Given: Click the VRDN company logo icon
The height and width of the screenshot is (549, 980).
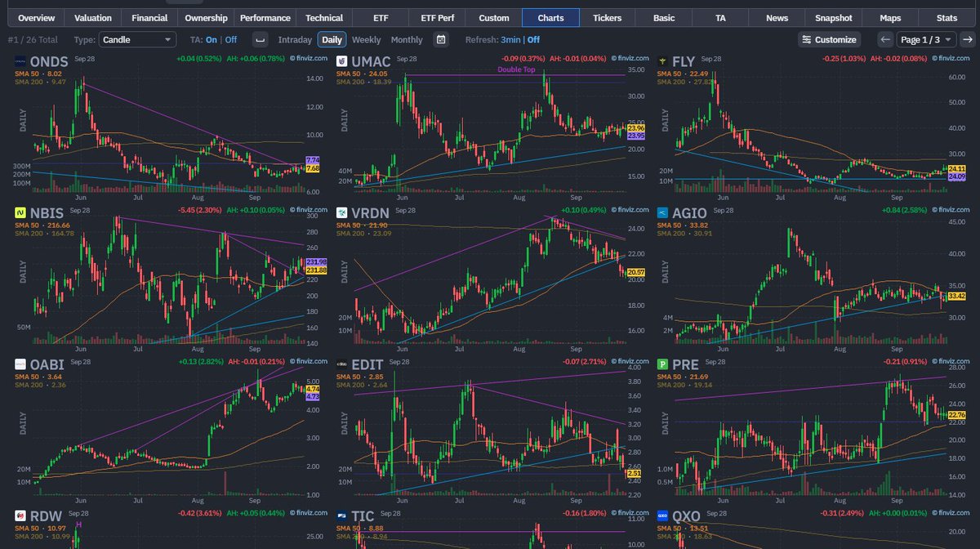Looking at the screenshot, I should click(342, 212).
